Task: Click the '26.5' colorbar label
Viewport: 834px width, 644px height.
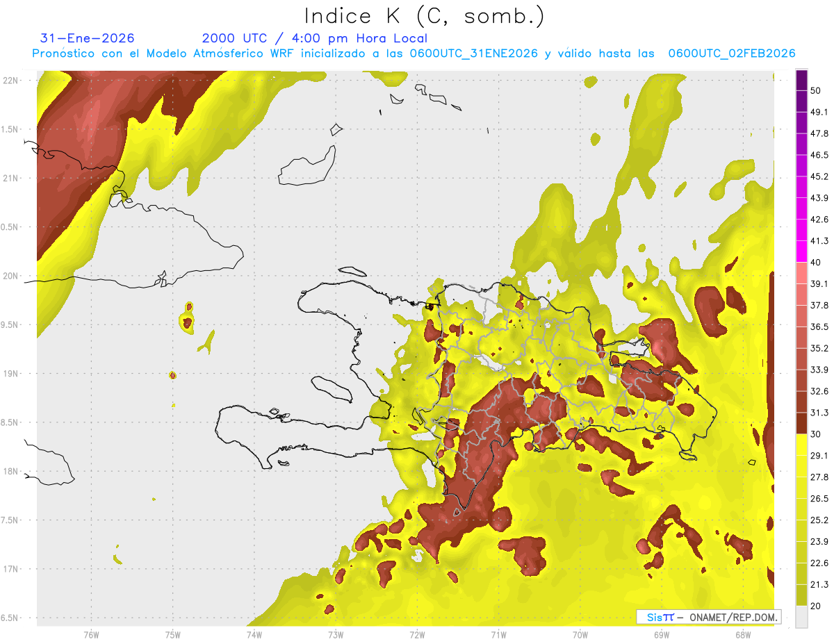Action: pos(819,498)
